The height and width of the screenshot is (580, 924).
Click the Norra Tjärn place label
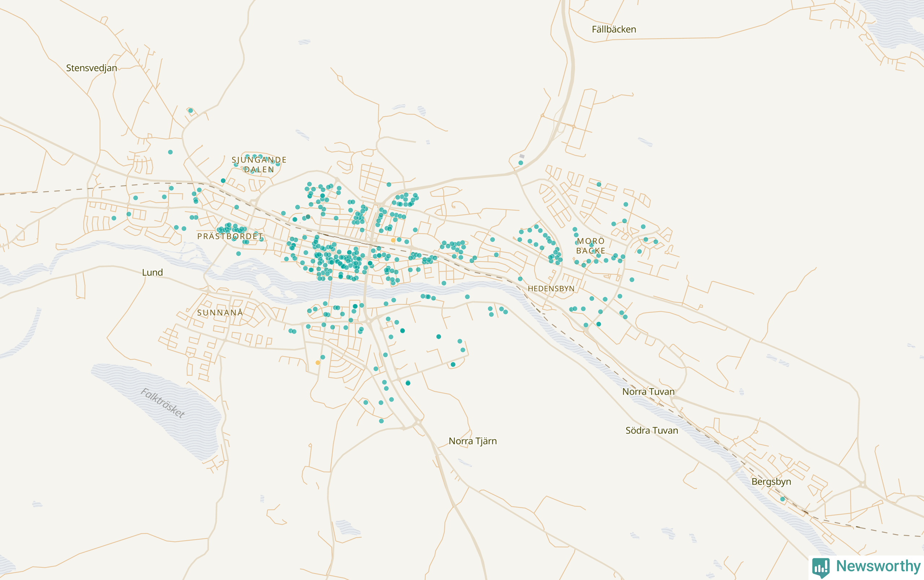(x=473, y=441)
